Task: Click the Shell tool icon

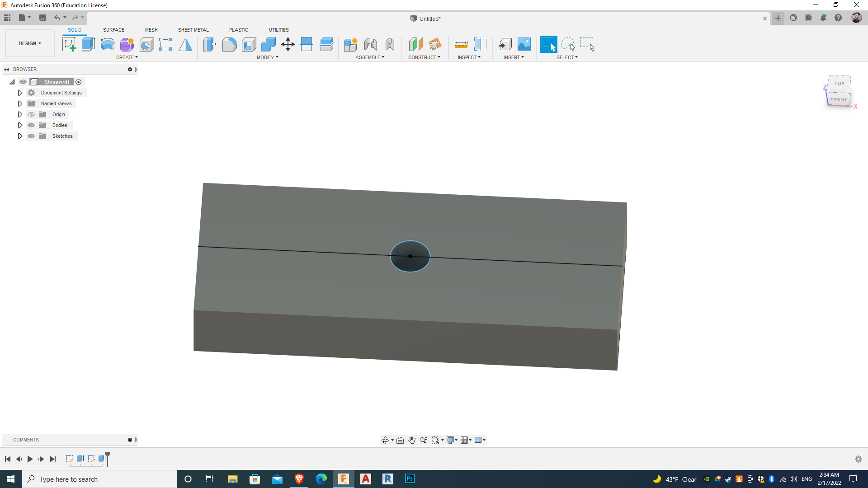Action: pos(249,44)
